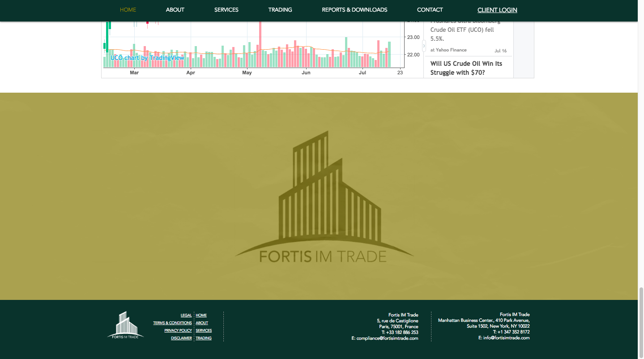Open the SERVICES navigation menu
The image size is (644, 359).
tap(226, 9)
